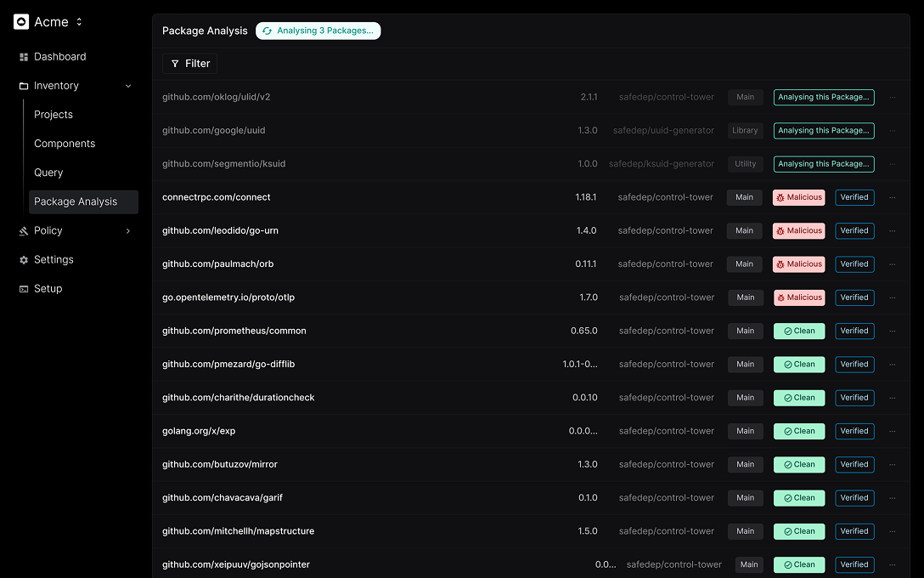Open Query from the Inventory menu
The height and width of the screenshot is (578, 924).
[48, 172]
